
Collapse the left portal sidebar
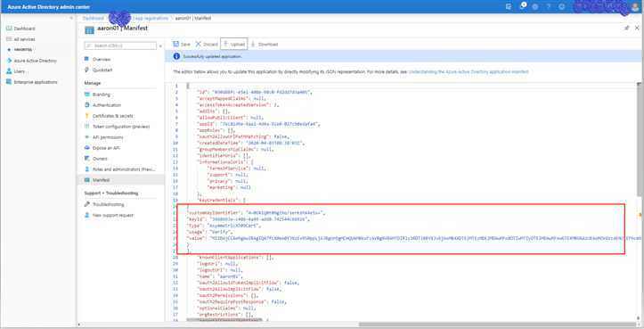tap(71, 18)
